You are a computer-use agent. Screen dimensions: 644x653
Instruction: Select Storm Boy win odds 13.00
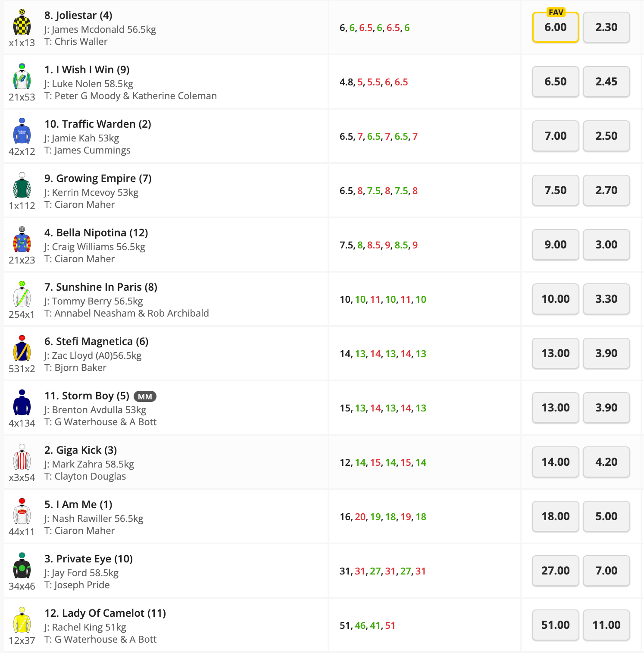tap(555, 408)
